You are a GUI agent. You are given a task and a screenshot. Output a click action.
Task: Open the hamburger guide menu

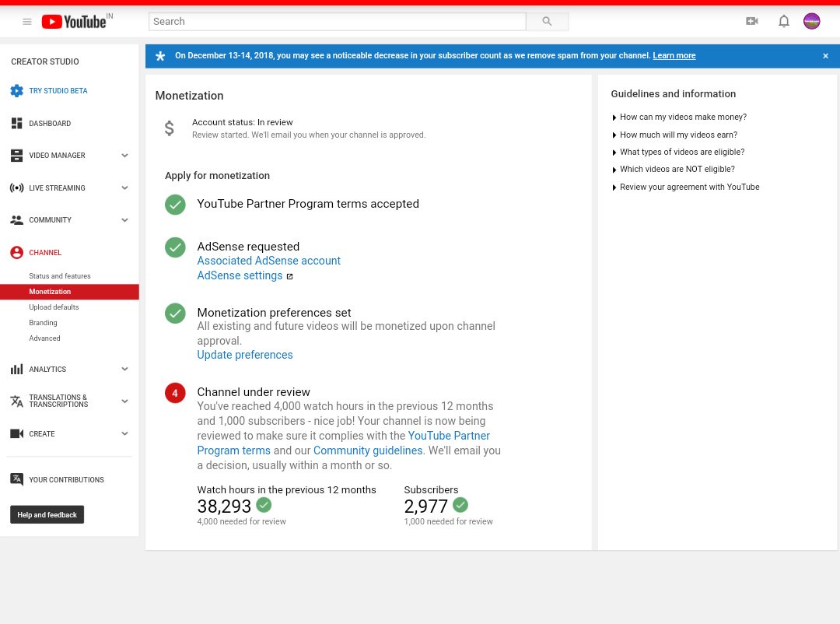pyautogui.click(x=26, y=22)
